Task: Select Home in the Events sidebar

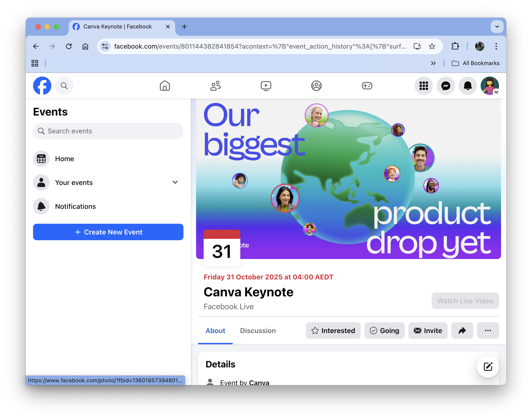Action: (x=108, y=159)
